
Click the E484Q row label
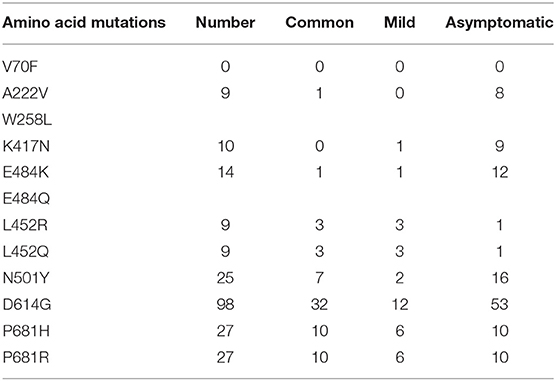(26, 199)
